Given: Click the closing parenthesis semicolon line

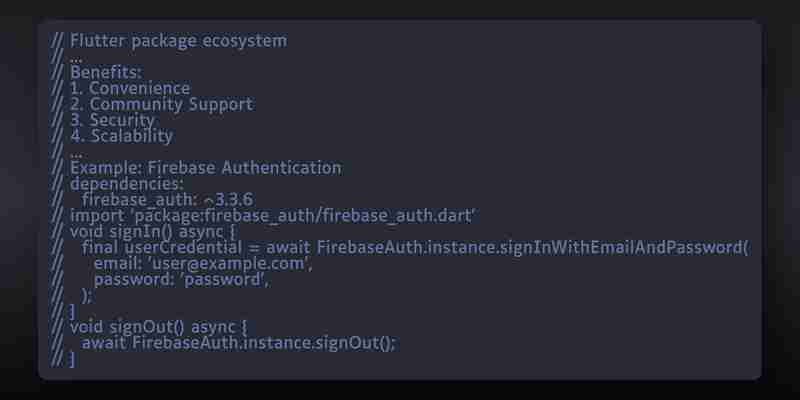Looking at the screenshot, I should click(x=87, y=295).
